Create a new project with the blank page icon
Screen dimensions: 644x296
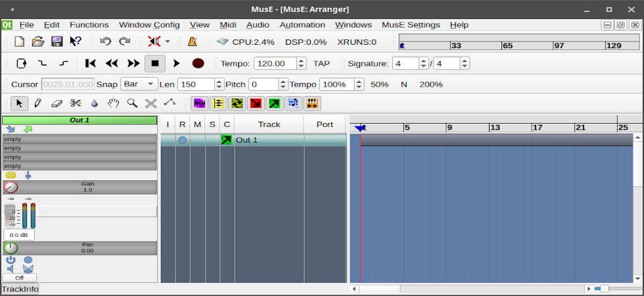pyautogui.click(x=19, y=41)
